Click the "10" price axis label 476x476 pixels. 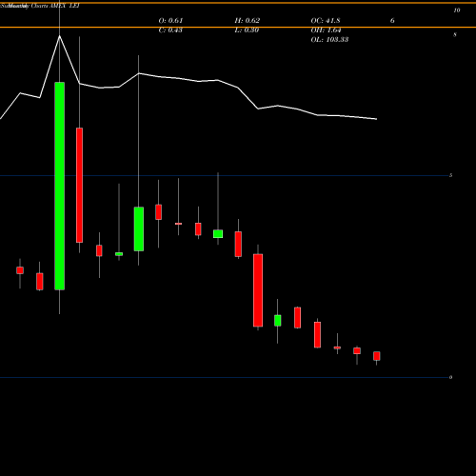tap(457, 10)
